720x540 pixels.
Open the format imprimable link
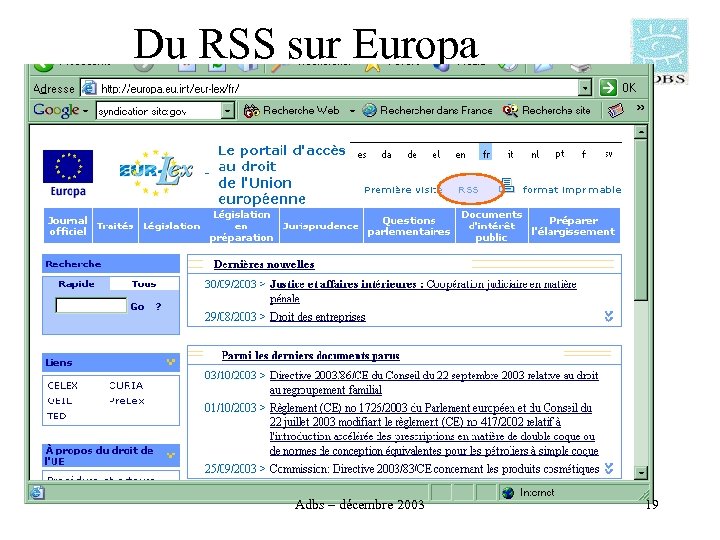(x=572, y=190)
